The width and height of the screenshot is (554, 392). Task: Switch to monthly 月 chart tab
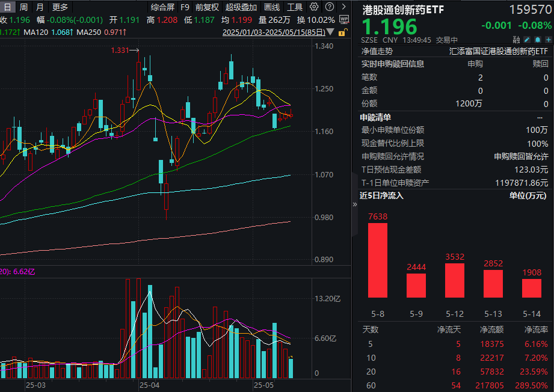(x=40, y=7)
